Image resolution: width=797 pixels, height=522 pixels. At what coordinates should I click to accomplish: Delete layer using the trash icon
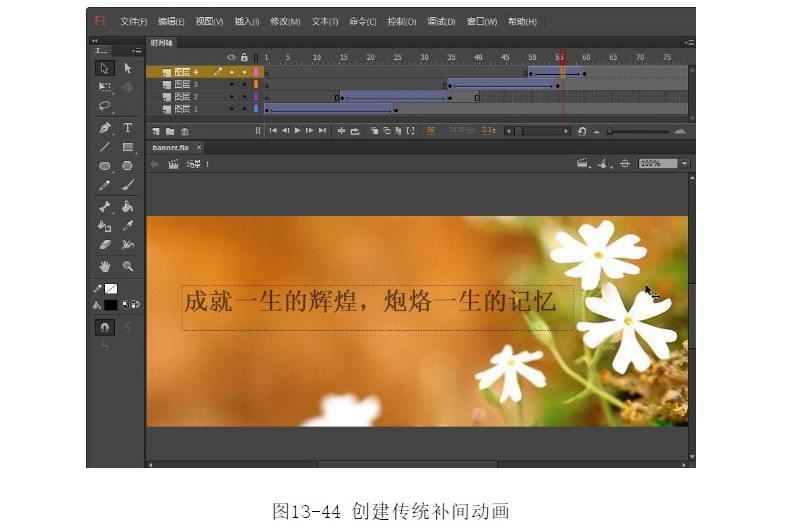click(184, 131)
